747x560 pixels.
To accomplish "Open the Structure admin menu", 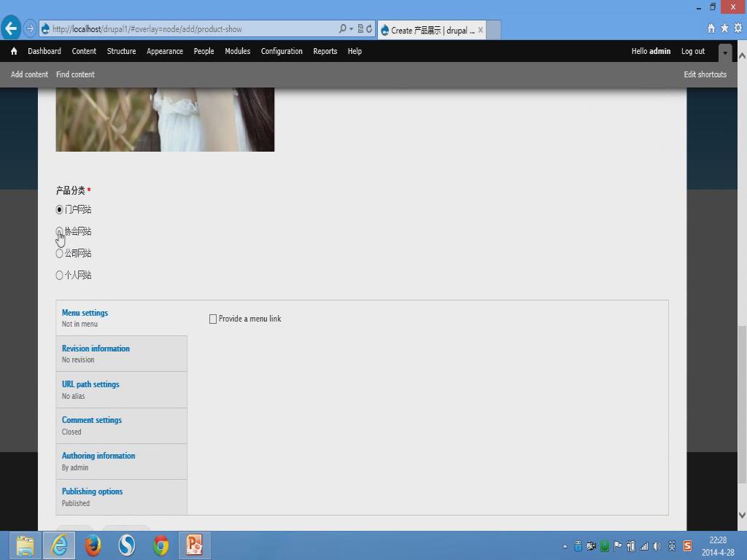I will 122,51.
